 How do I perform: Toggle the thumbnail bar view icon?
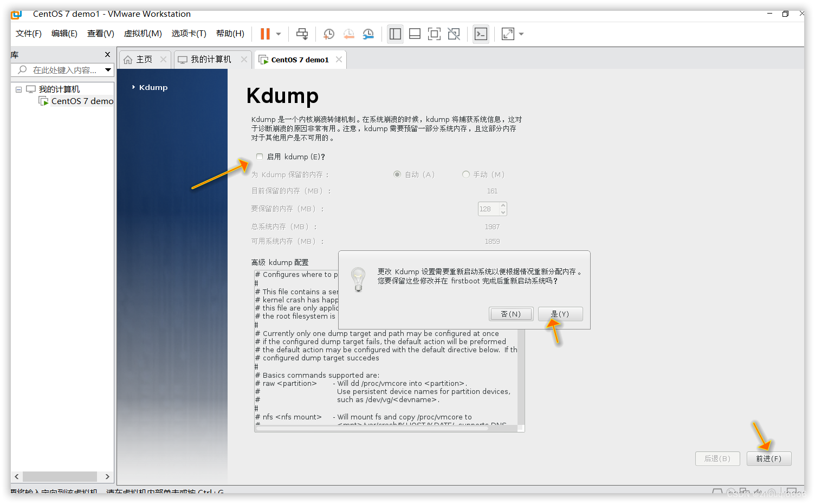point(415,34)
